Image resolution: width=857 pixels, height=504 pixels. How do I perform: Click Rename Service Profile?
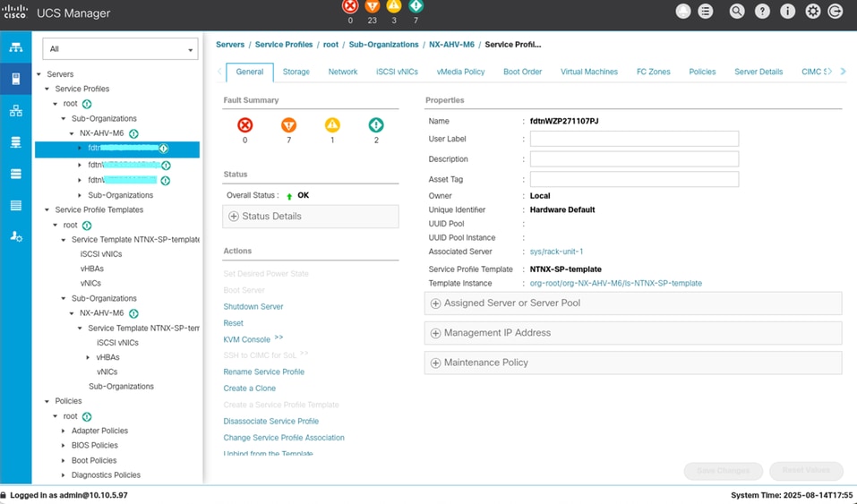pos(264,372)
